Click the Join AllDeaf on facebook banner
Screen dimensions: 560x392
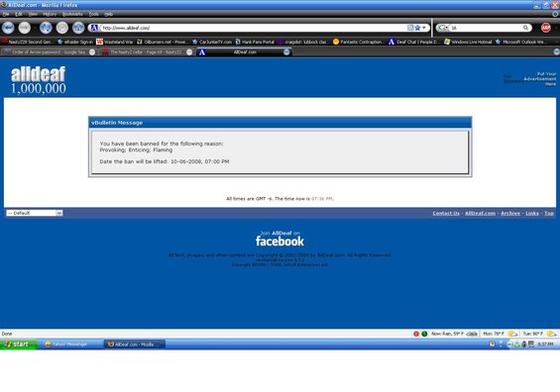[x=280, y=239]
